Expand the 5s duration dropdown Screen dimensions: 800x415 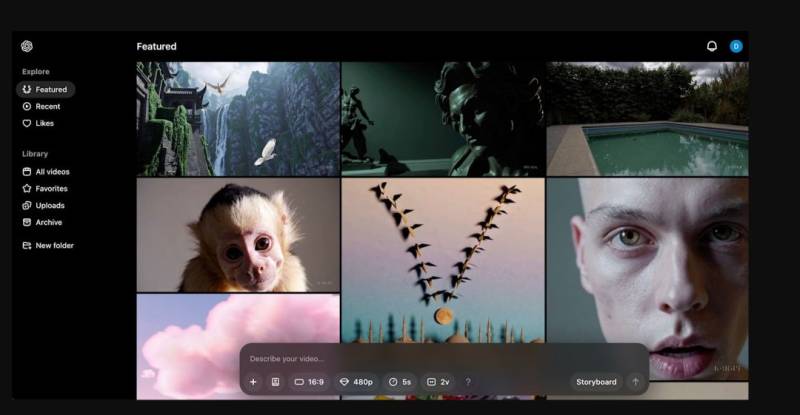click(x=401, y=382)
